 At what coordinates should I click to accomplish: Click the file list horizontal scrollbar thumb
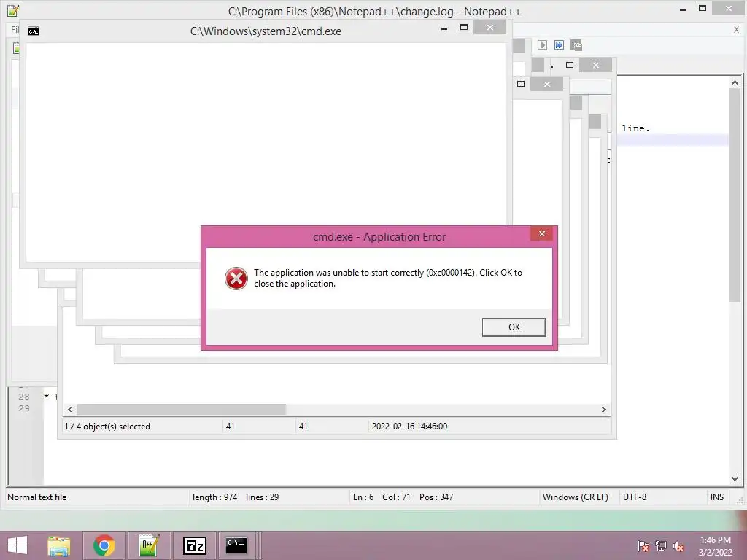point(181,410)
